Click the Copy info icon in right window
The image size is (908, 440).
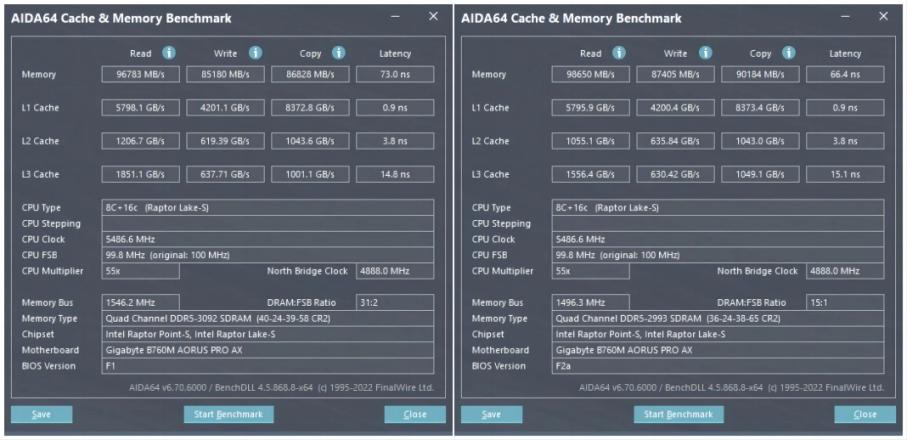791,53
